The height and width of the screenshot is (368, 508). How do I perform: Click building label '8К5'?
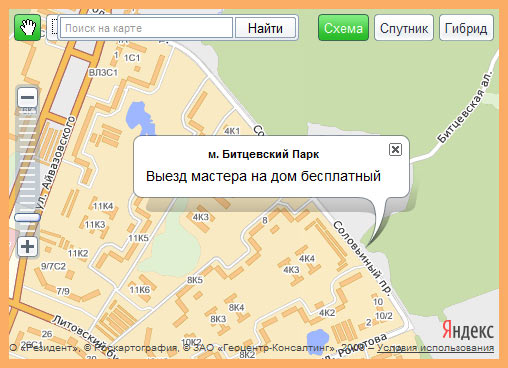195,280
